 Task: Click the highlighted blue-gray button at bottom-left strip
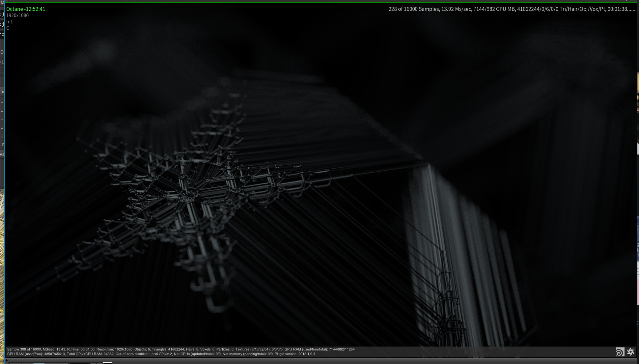[x=39, y=363]
